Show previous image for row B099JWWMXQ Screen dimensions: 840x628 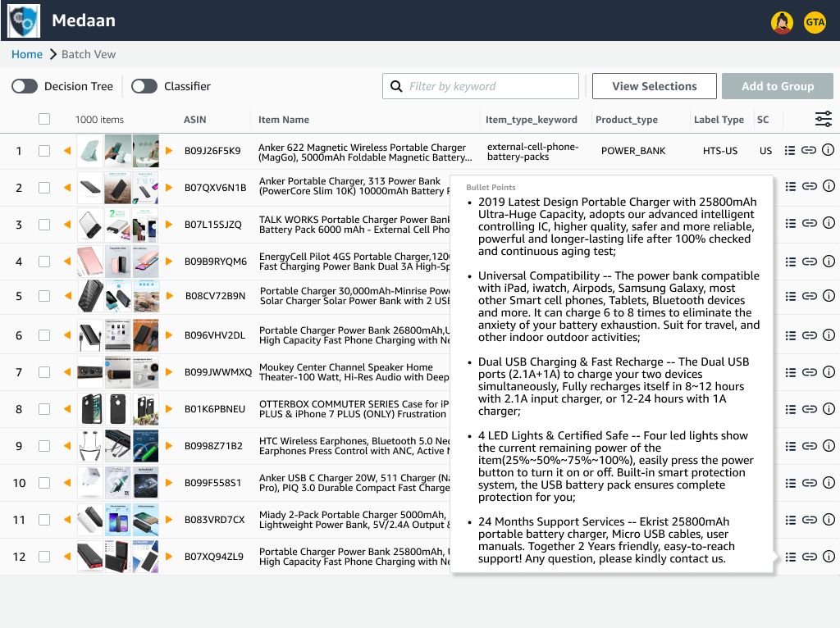point(67,371)
